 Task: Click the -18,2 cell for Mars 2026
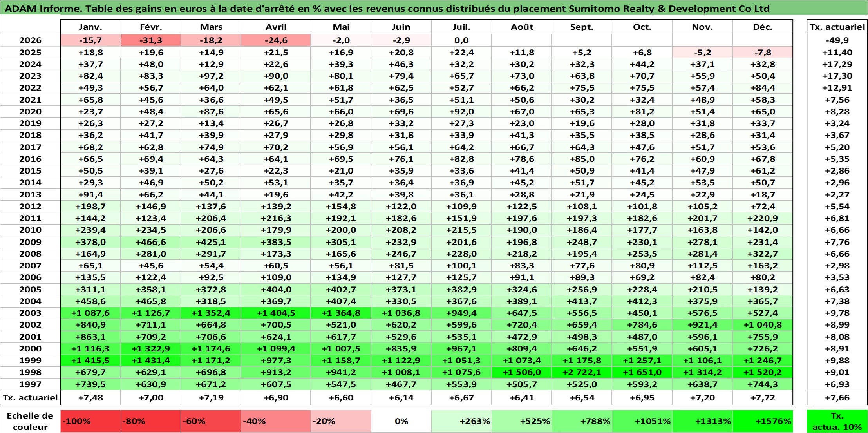click(211, 40)
